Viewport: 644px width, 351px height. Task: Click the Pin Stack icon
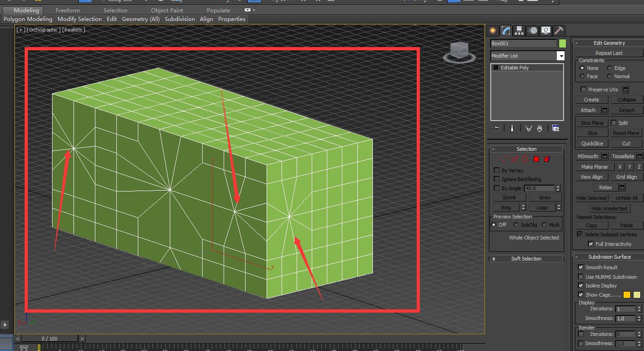(x=496, y=128)
